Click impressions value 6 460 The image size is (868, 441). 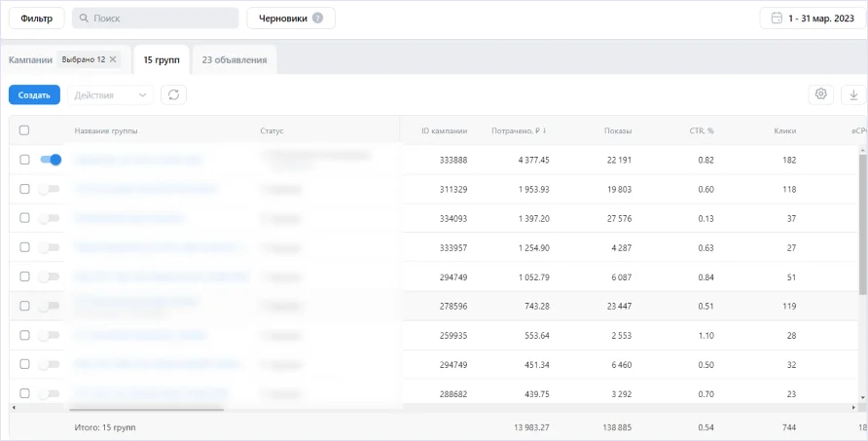[x=621, y=364]
